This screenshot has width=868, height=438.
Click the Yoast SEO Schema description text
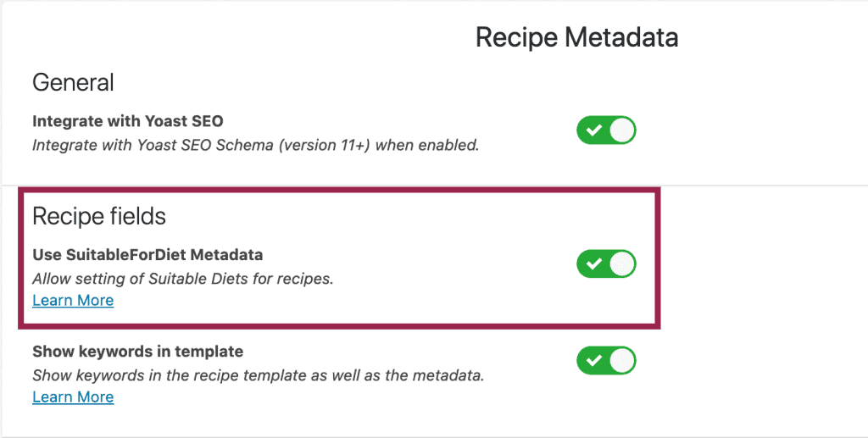point(255,145)
